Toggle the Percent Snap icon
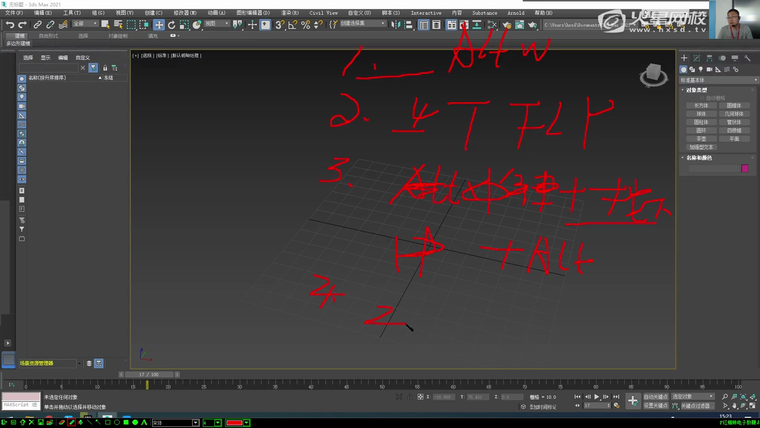 tap(305, 24)
